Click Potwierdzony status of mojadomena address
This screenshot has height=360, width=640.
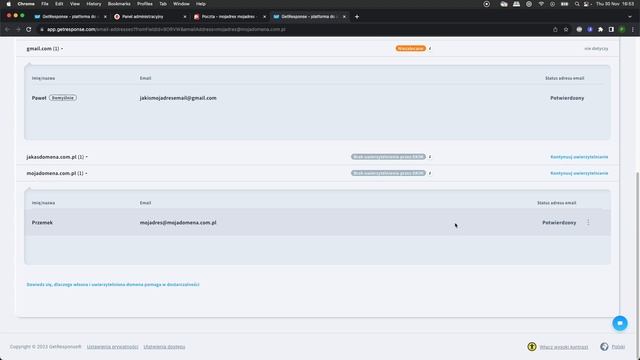(x=559, y=222)
